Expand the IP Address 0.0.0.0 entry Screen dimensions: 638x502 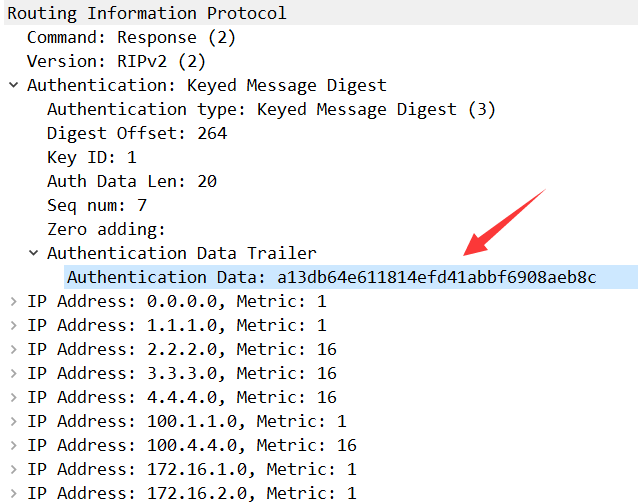[13, 302]
